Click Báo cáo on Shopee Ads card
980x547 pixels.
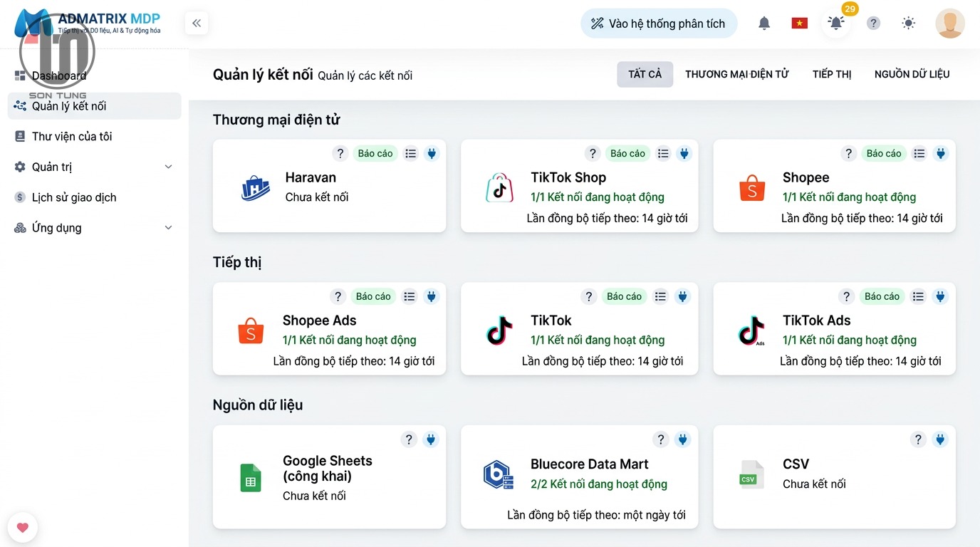[x=373, y=296]
